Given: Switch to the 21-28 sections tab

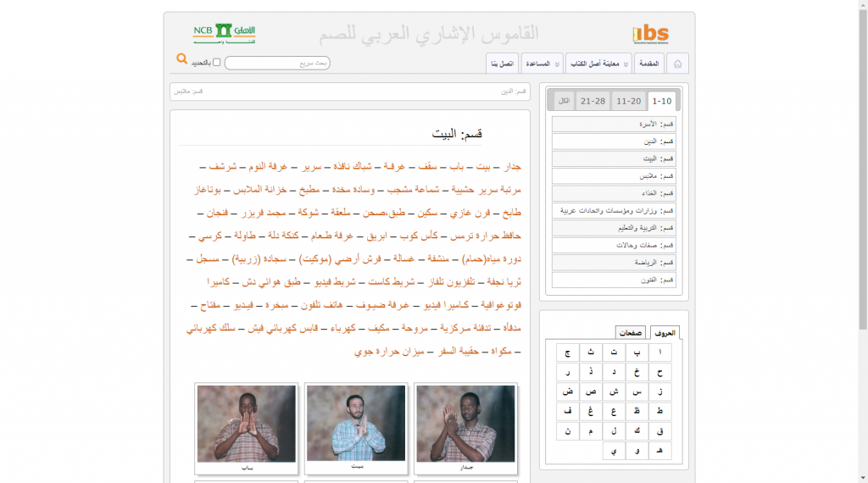Looking at the screenshot, I should pyautogui.click(x=593, y=101).
